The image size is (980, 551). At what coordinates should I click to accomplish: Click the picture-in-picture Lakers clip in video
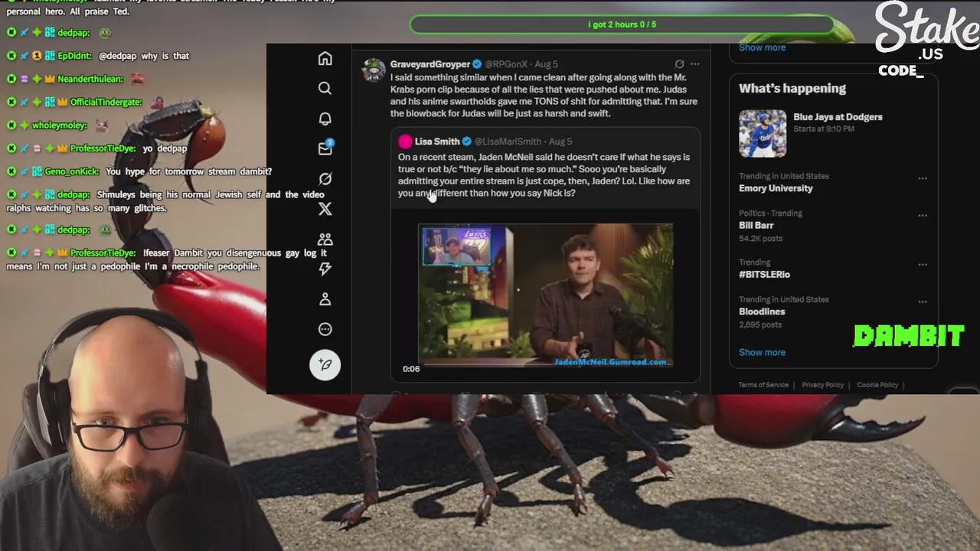[457, 246]
